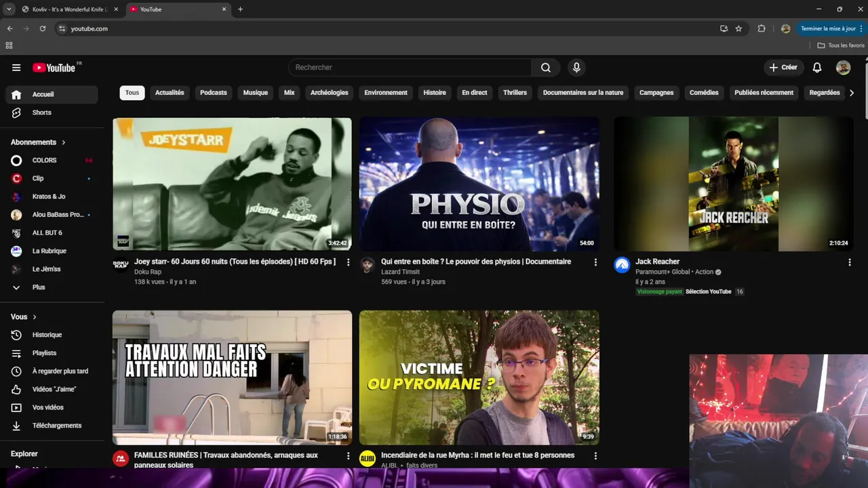
Task: Open Vidéos "J'aime" list
Action: coord(52,390)
